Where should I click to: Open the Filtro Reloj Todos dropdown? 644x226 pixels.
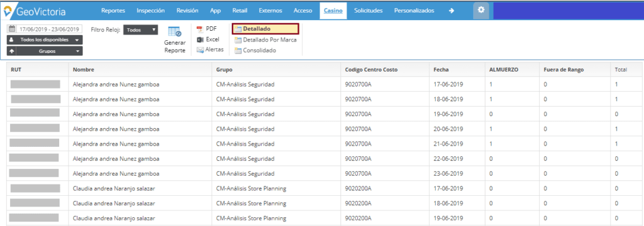tap(140, 30)
